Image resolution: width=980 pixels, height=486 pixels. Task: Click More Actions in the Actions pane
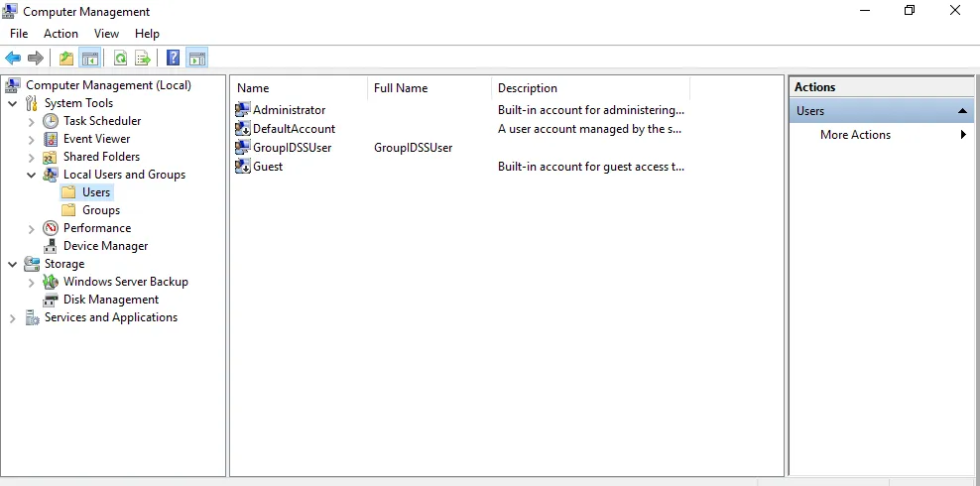(x=855, y=135)
